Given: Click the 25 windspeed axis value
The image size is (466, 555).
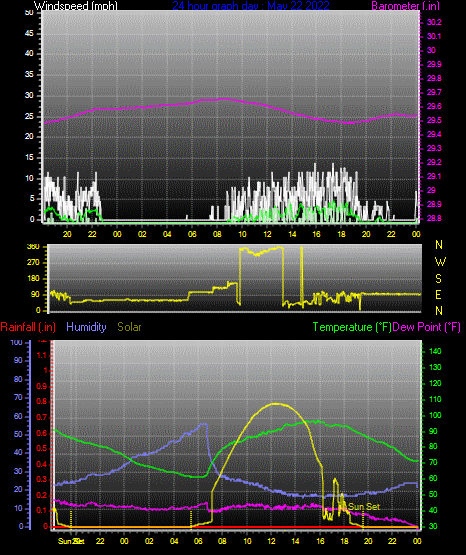Looking at the screenshot, I should tap(29, 116).
